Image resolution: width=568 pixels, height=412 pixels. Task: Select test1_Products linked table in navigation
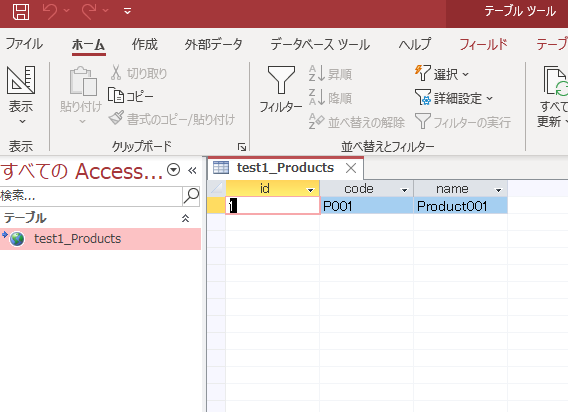pyautogui.click(x=100, y=239)
